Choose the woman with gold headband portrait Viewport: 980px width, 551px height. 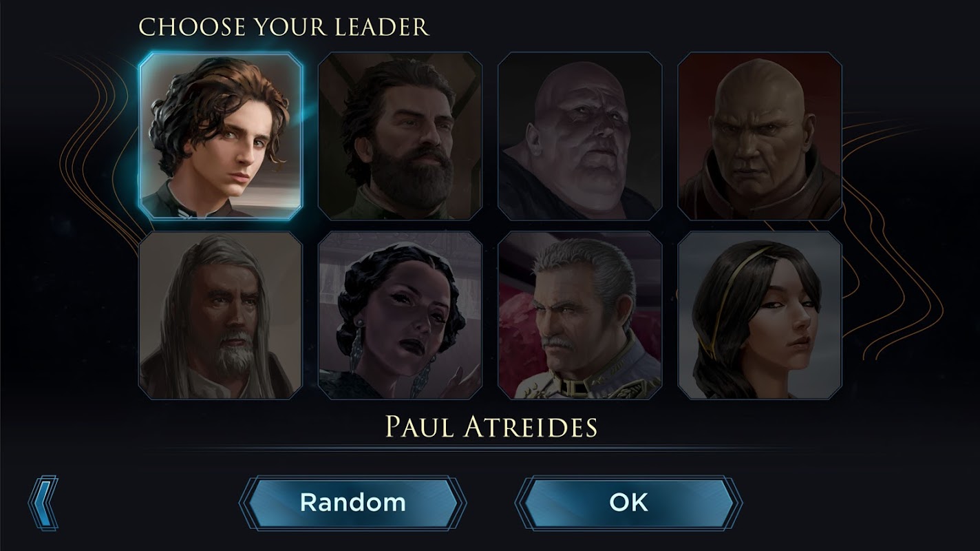pyautogui.click(x=760, y=315)
